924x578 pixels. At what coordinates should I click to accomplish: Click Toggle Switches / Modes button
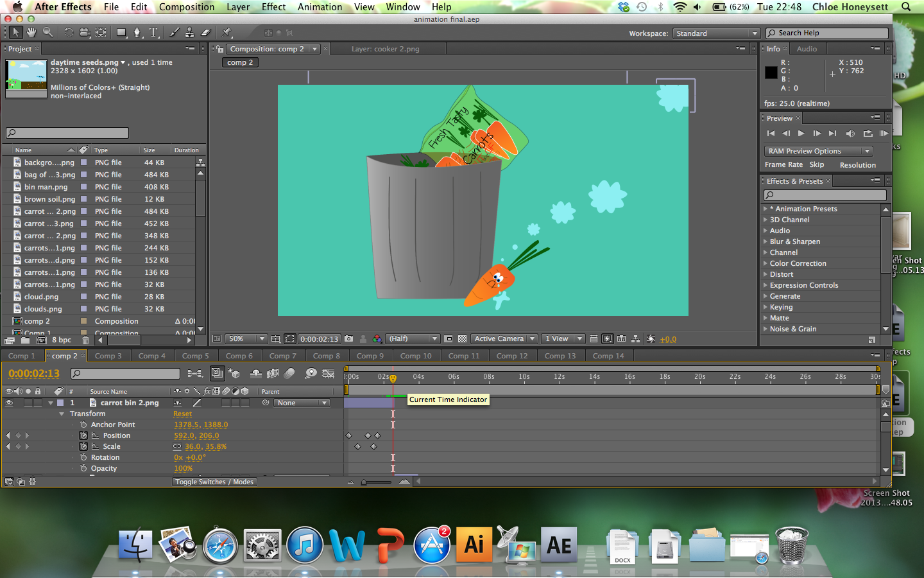(214, 482)
